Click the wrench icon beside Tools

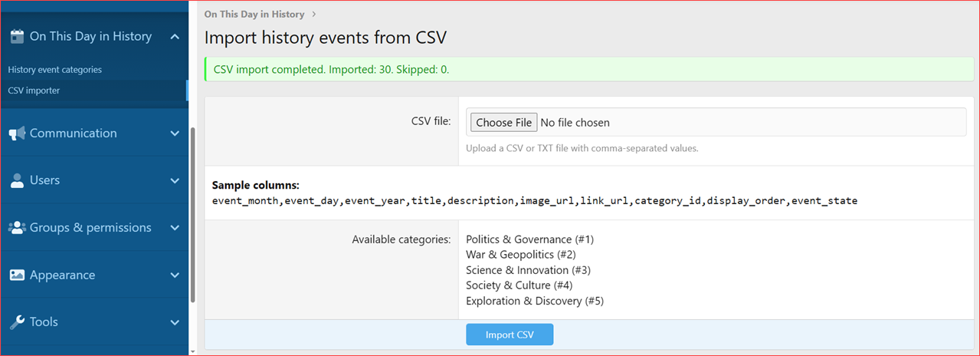[x=17, y=322]
